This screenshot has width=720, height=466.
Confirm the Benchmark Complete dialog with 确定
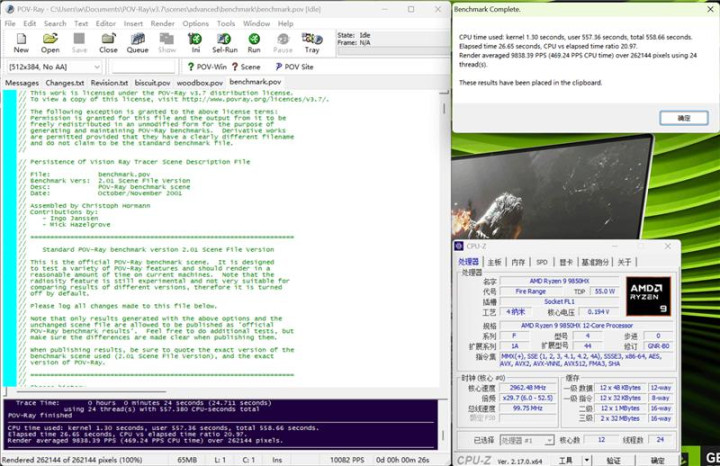pyautogui.click(x=684, y=118)
